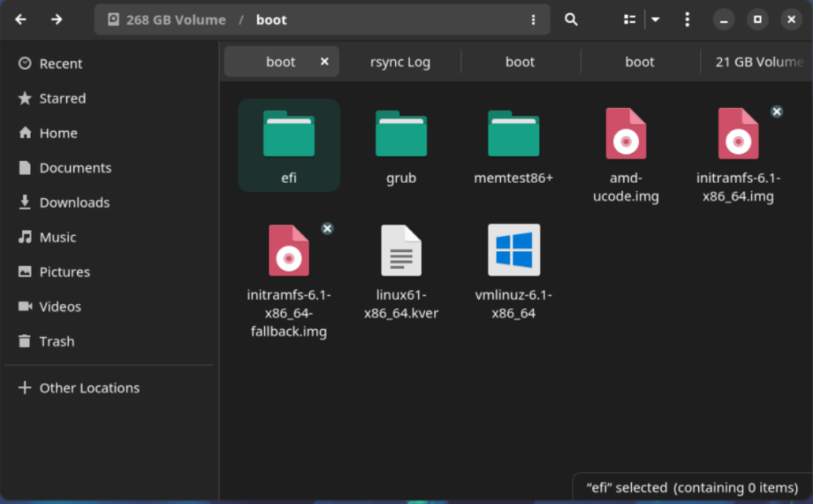This screenshot has width=813, height=504.
Task: Select the initramfs-6.1-x86_64.img file icon
Action: 738,134
